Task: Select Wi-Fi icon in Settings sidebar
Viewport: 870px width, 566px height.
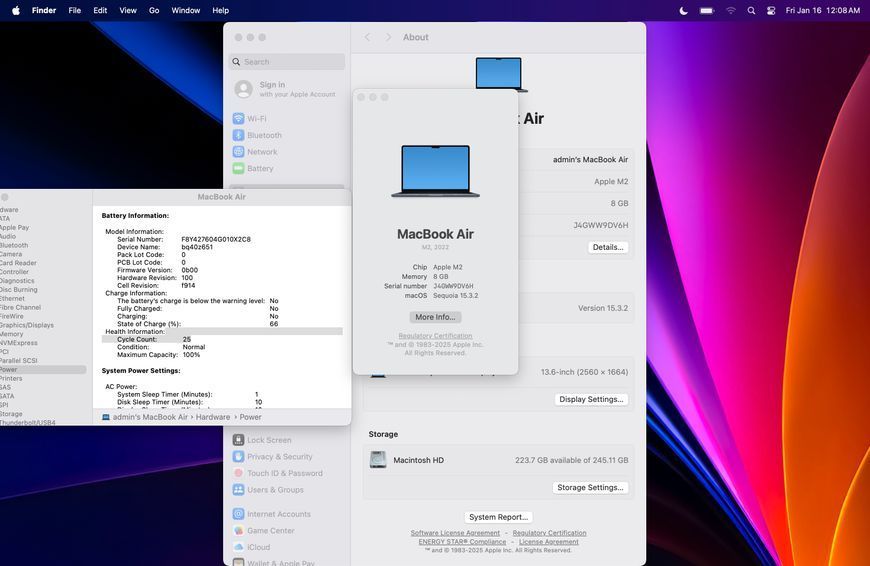Action: (x=239, y=118)
